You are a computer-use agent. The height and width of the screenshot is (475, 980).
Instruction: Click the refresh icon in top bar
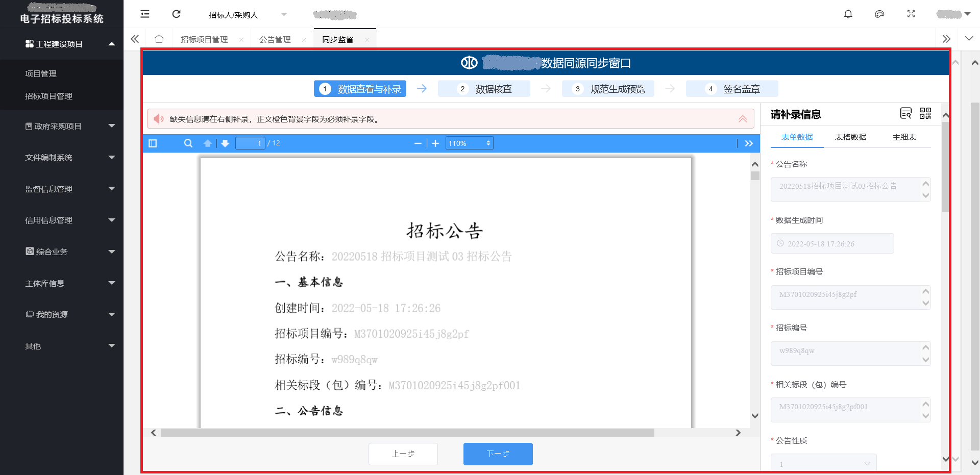coord(176,14)
